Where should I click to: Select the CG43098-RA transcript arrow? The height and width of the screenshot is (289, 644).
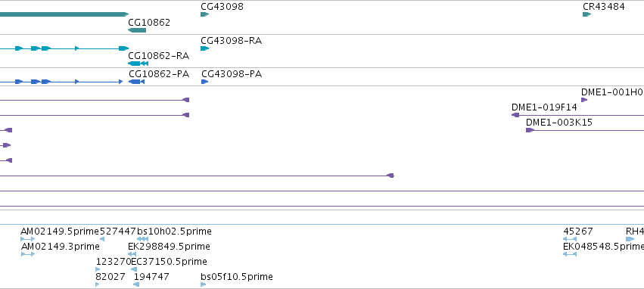[x=204, y=48]
